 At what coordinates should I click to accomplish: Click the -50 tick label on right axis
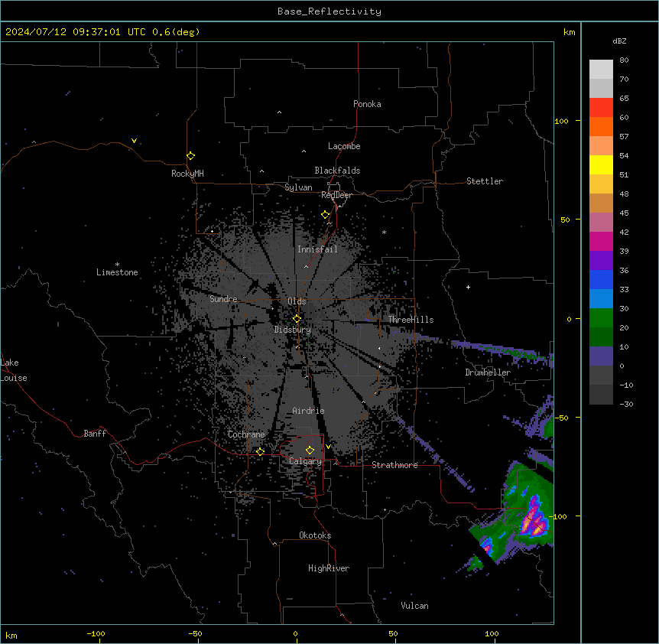pos(561,418)
